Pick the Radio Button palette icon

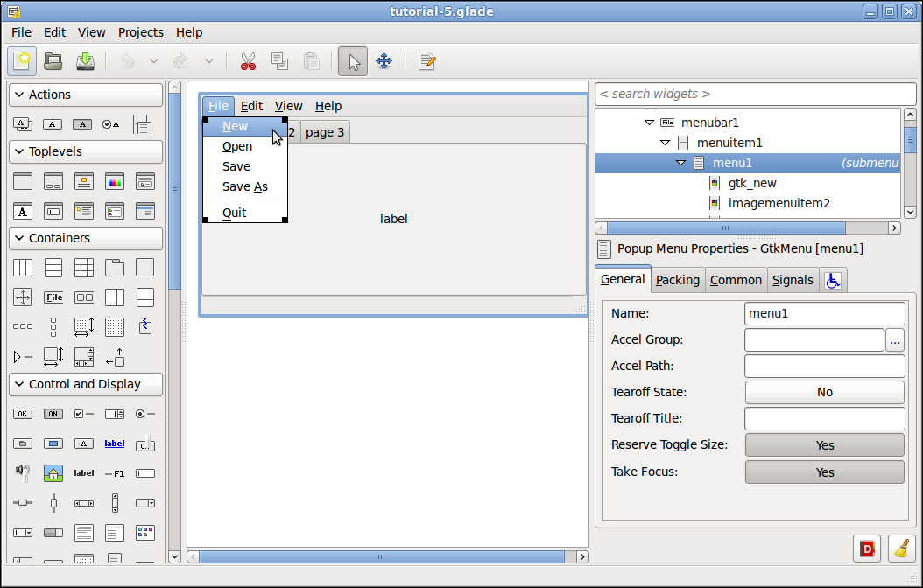pyautogui.click(x=145, y=414)
